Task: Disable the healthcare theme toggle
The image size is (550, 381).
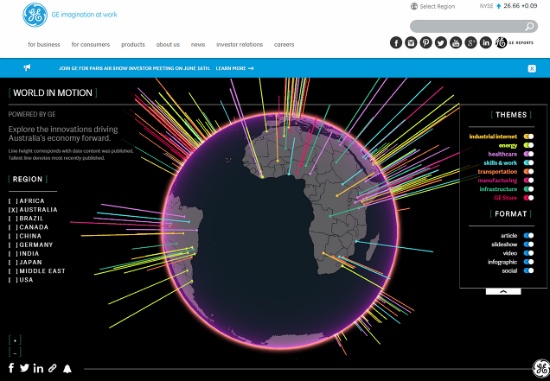Action: 529,154
